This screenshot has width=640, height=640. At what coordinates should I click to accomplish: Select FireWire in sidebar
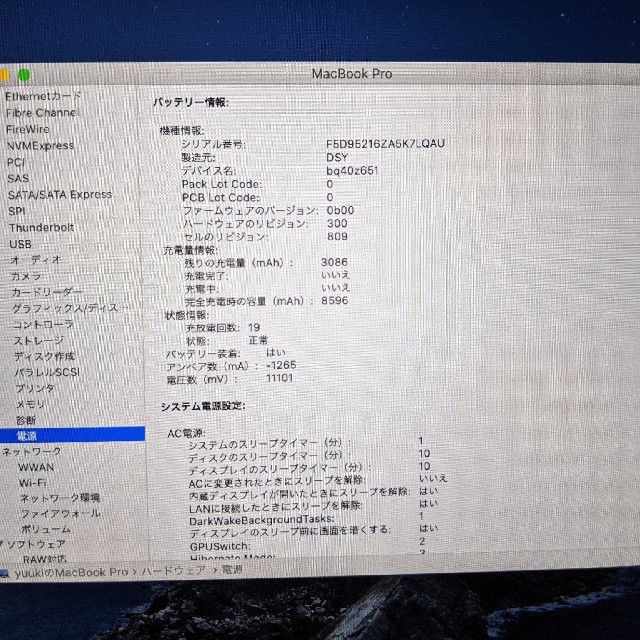pos(28,129)
